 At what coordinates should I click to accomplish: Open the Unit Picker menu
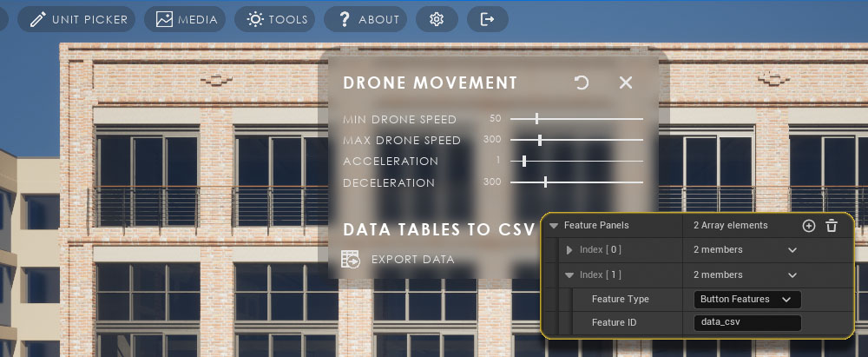[79, 19]
